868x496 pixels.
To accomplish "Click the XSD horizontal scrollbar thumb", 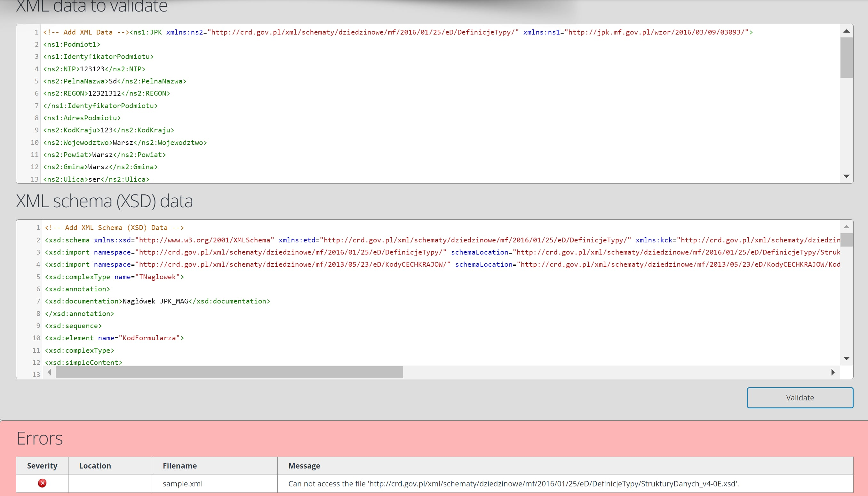I will pos(229,372).
